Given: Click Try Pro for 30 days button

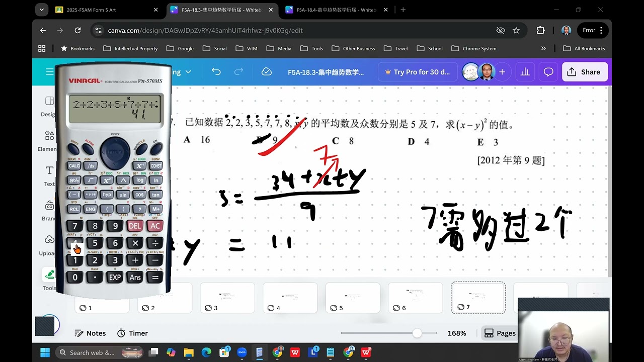Looking at the screenshot, I should click(x=418, y=72).
